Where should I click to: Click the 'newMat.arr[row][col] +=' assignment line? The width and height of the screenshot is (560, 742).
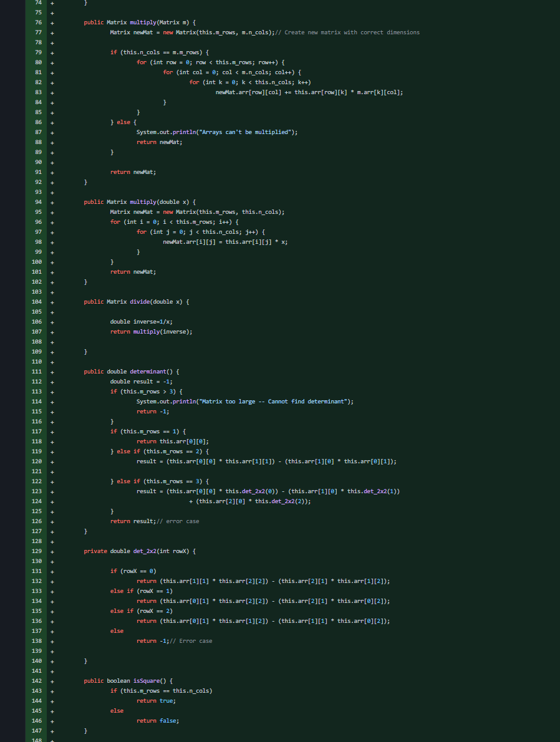[x=309, y=92]
